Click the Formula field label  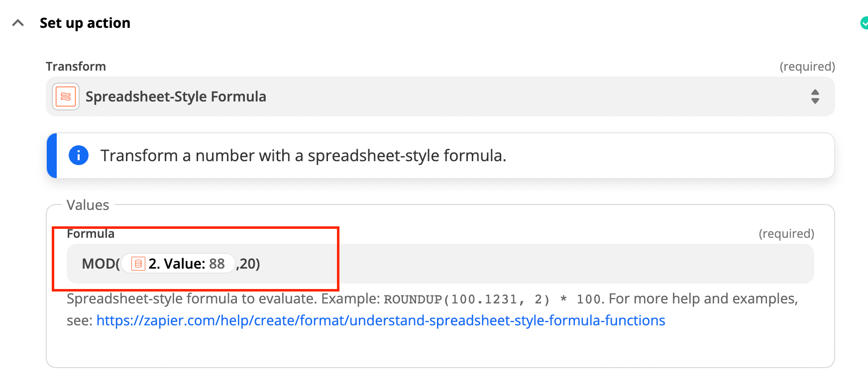91,234
